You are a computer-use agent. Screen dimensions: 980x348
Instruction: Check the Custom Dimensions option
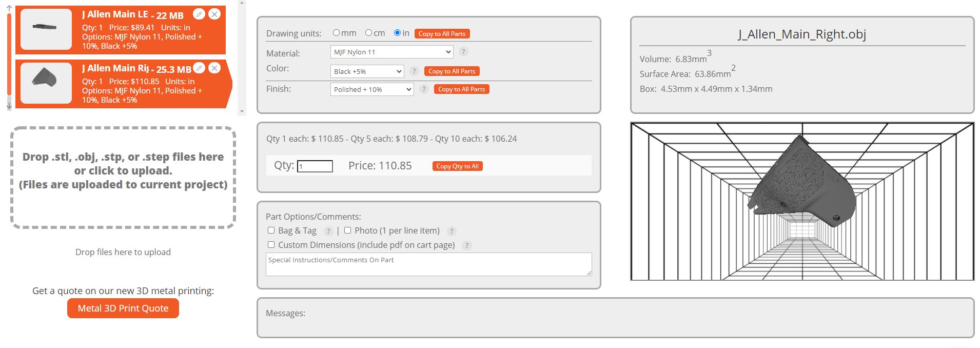point(271,245)
